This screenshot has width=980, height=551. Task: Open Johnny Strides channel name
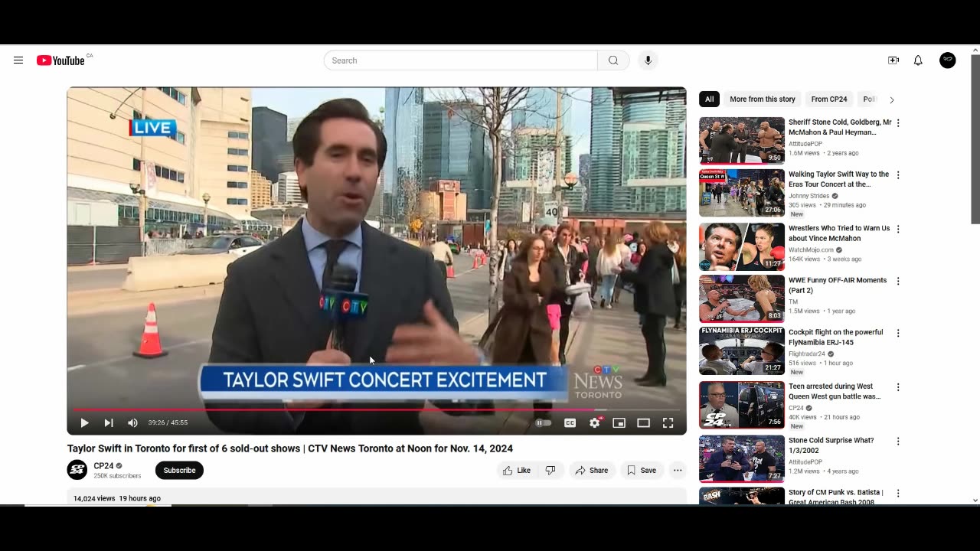(x=809, y=196)
